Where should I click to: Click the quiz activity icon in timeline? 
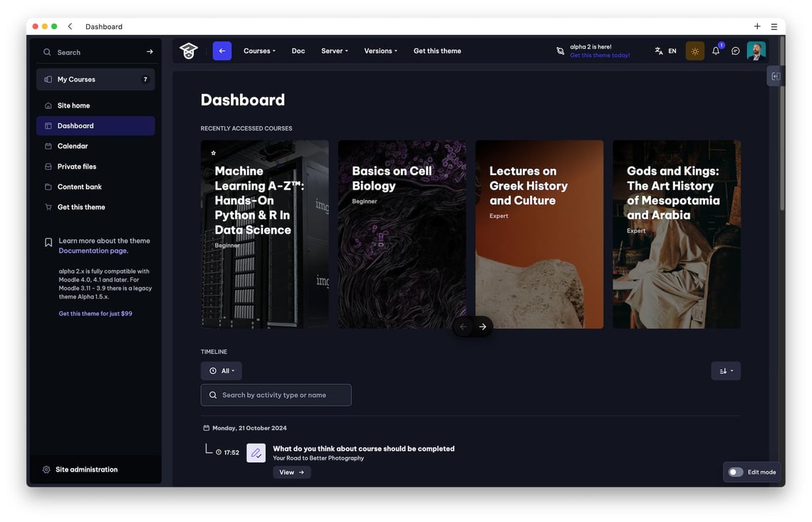pos(256,453)
